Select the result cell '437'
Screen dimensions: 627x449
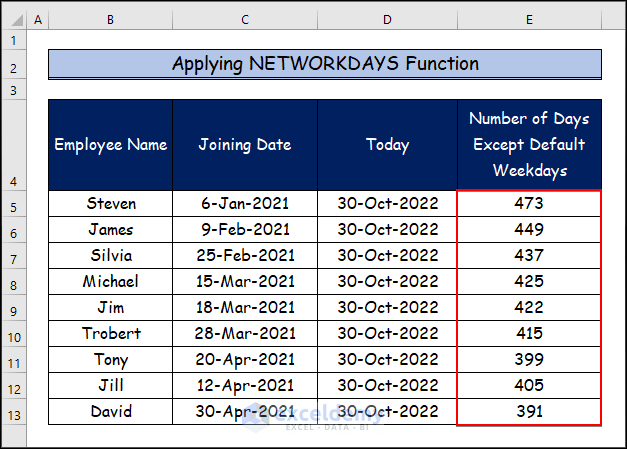529,255
